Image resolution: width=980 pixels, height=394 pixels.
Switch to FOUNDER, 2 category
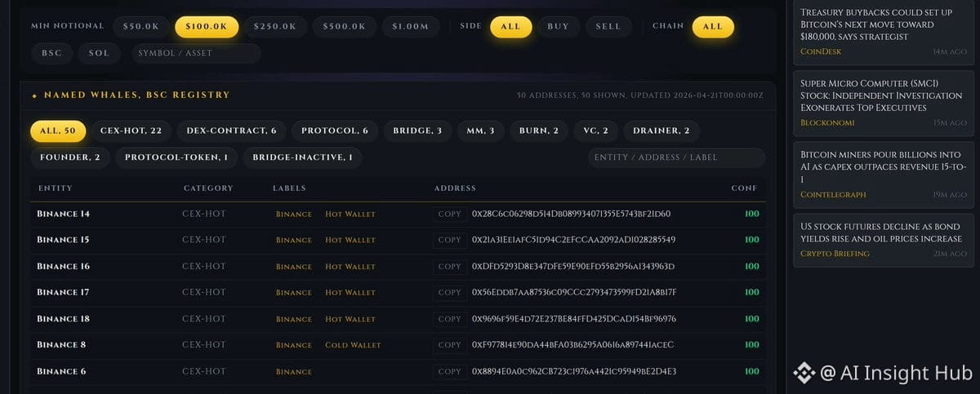point(69,157)
